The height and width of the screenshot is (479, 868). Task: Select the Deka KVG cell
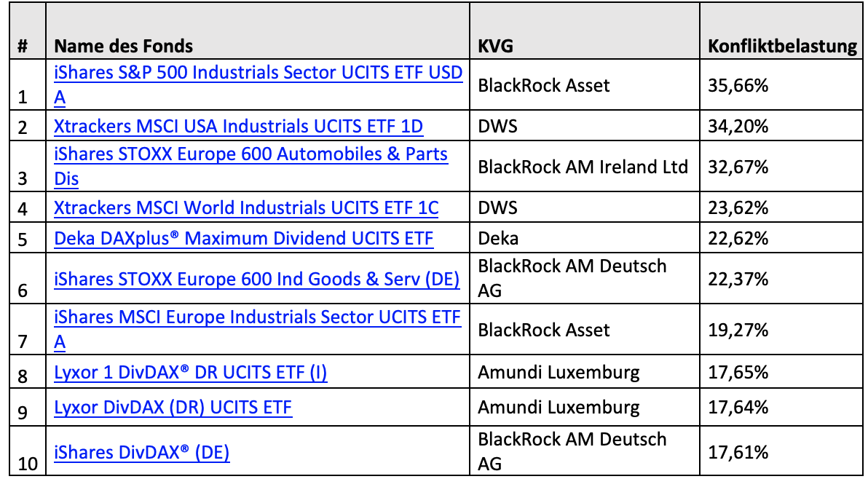point(585,238)
